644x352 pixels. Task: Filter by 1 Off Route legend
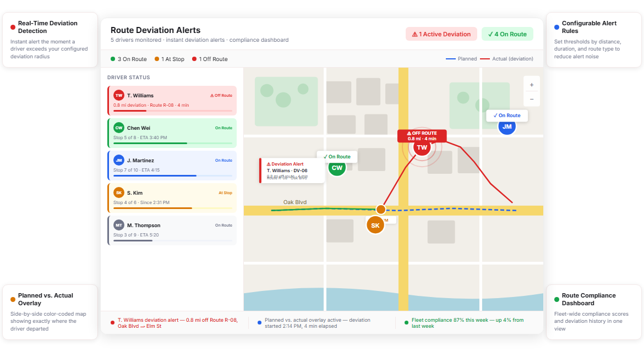210,59
